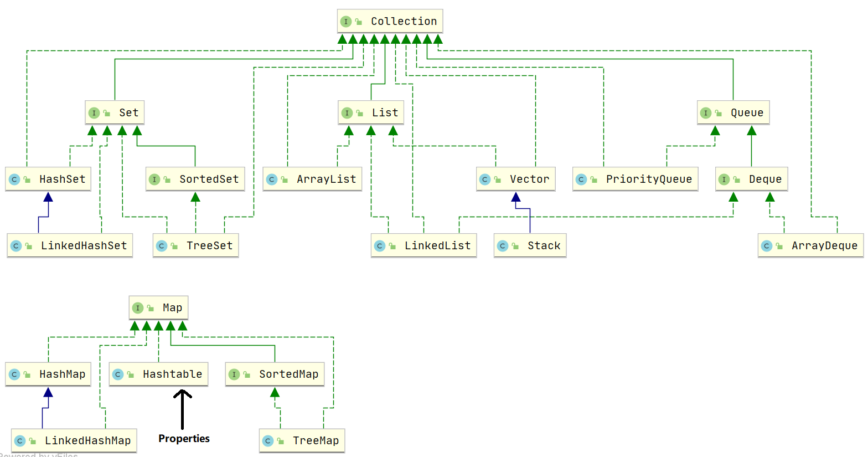The height and width of the screenshot is (457, 868).
Task: Click the LinkedHashMap class label
Action: point(88,440)
